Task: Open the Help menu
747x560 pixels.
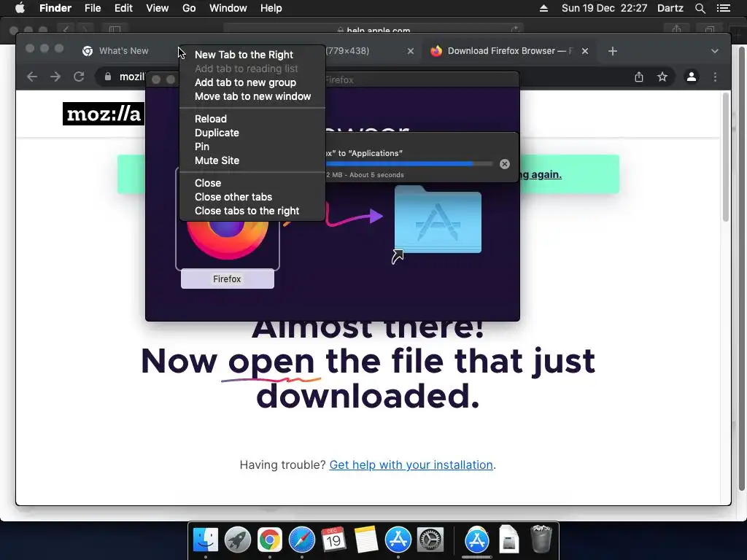Action: click(271, 8)
